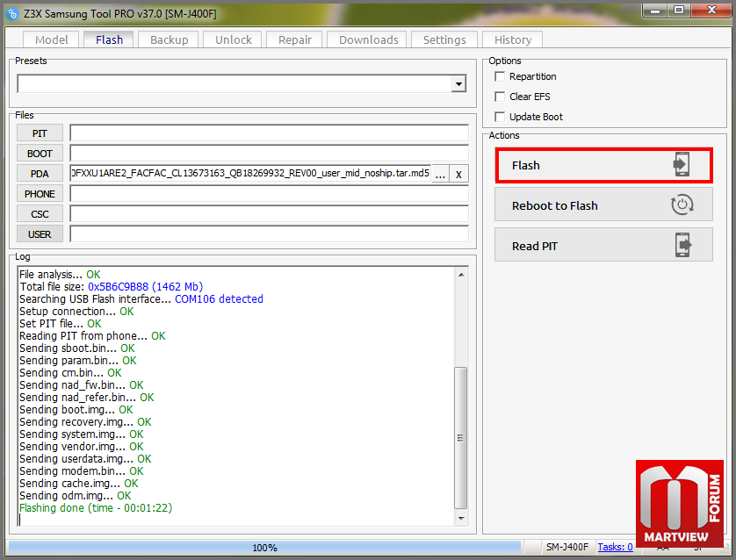
Task: Click the Flash action phone icon
Action: (682, 165)
